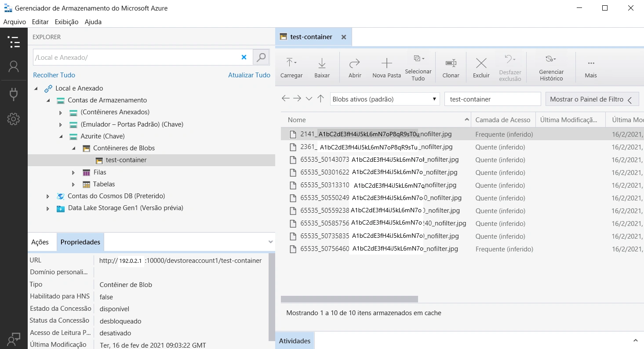This screenshot has height=349, width=644.
Task: Open the Atividades tab
Action: point(295,341)
